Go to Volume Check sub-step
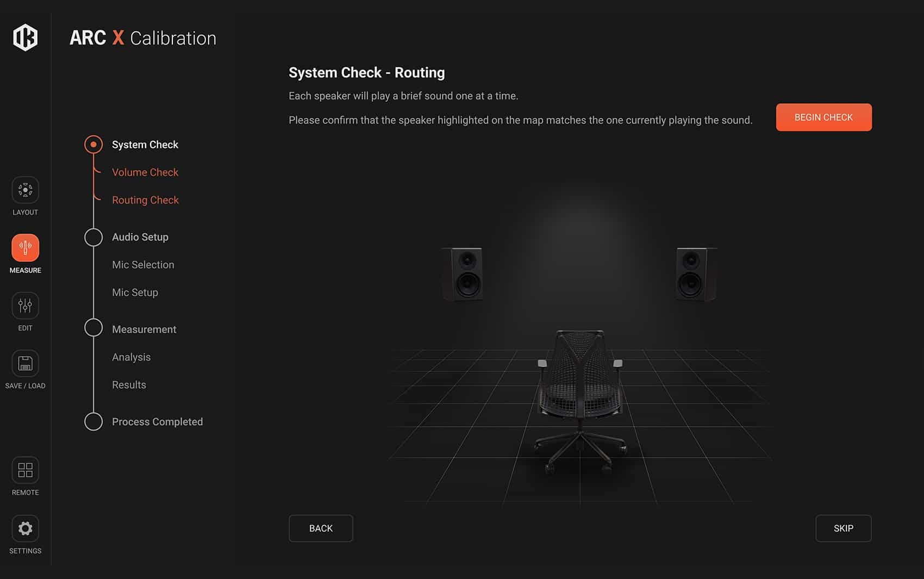 (145, 172)
